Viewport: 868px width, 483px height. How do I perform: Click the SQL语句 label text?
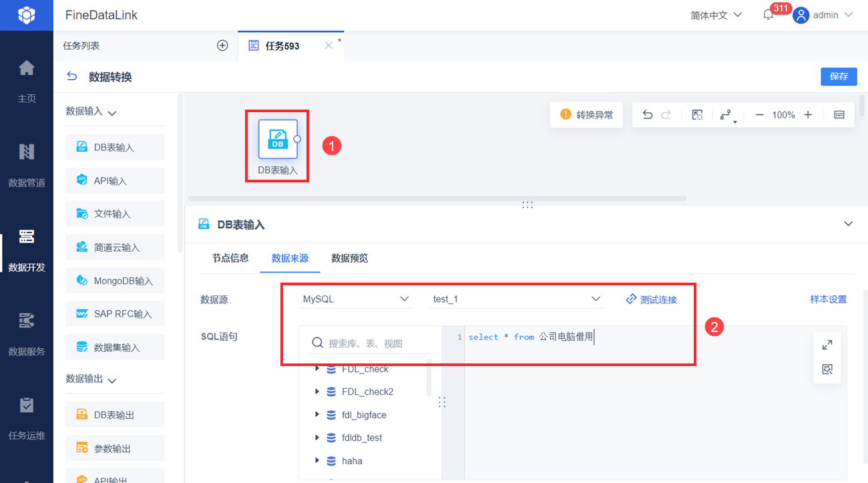tap(219, 336)
